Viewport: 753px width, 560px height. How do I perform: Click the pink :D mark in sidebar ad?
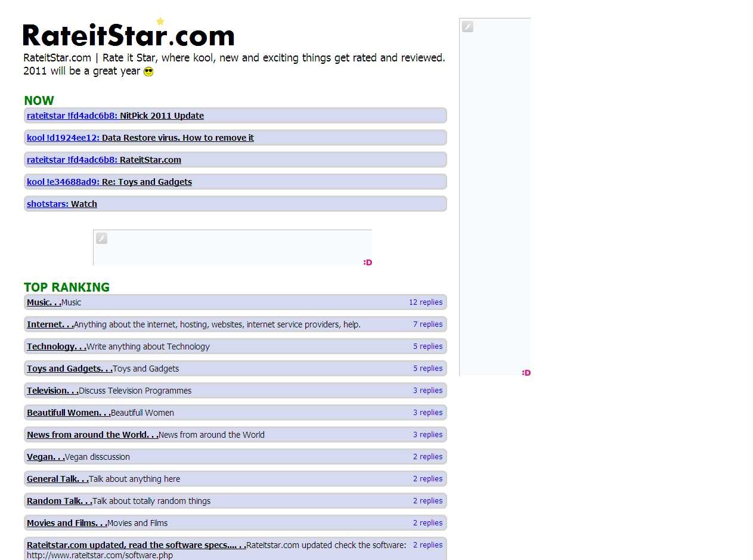526,373
